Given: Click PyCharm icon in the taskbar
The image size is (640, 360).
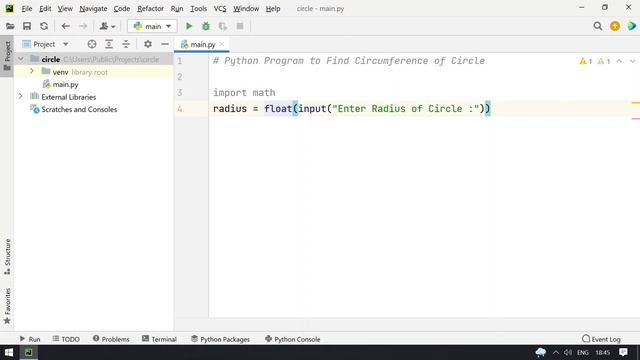Looking at the screenshot, I should pyautogui.click(x=29, y=352).
